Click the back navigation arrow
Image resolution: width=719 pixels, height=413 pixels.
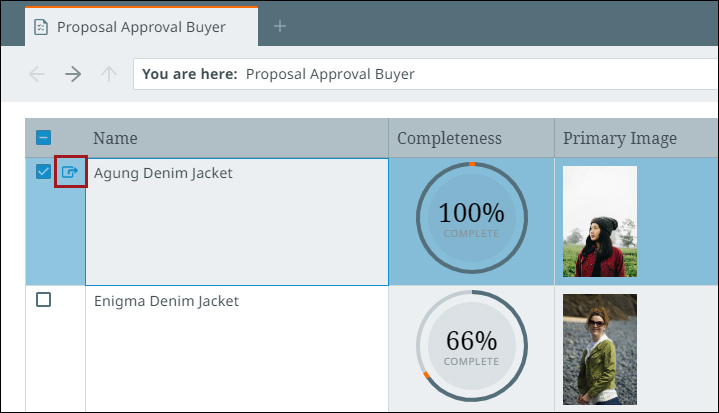click(37, 74)
